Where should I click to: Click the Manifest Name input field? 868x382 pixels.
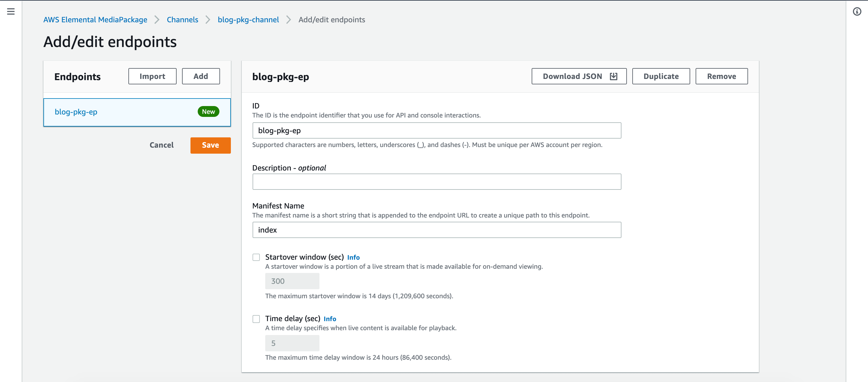pos(437,230)
